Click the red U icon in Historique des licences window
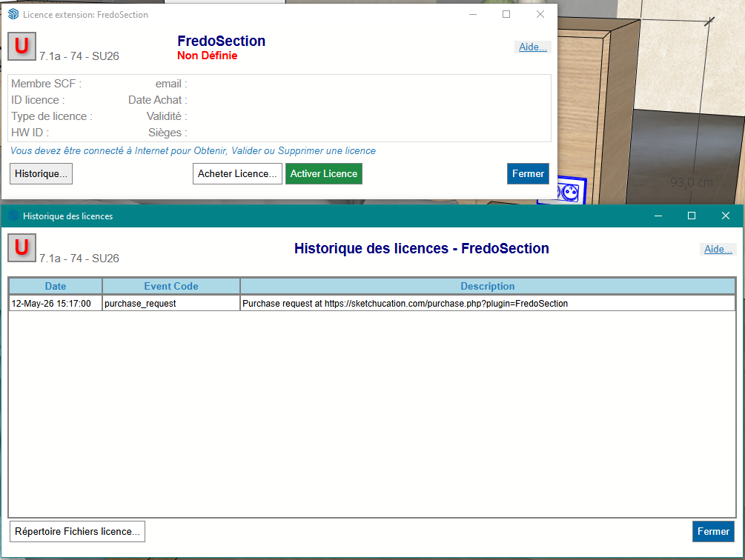Image resolution: width=745 pixels, height=560 pixels. click(21, 247)
